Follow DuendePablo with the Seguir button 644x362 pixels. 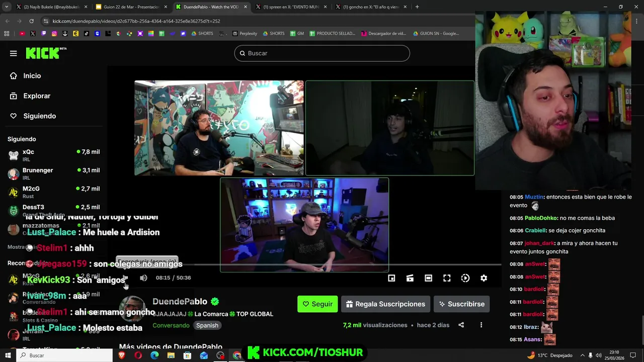(x=317, y=304)
